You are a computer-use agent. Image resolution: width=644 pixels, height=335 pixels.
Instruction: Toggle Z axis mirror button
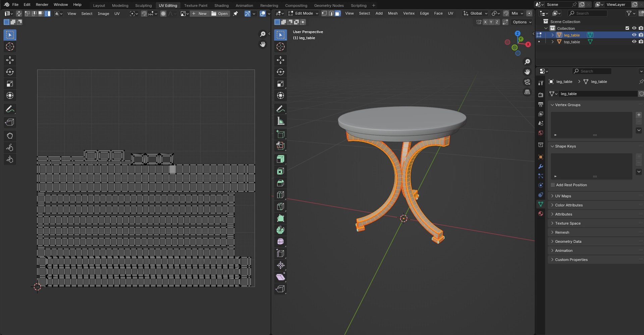(497, 22)
